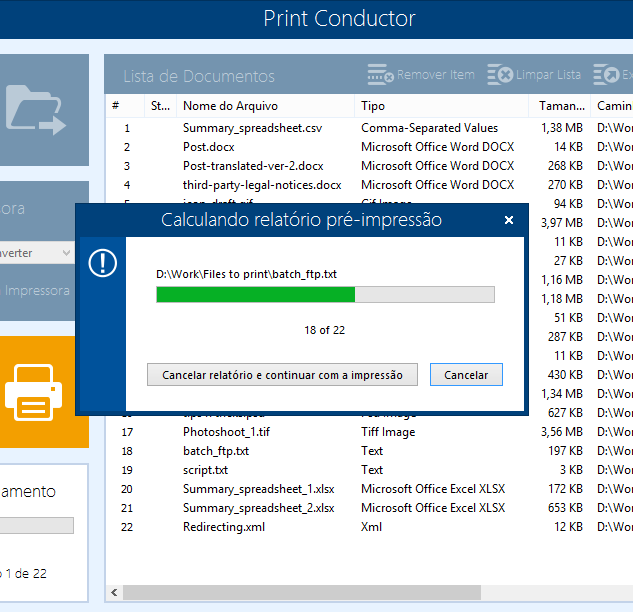Sort by Nome do Arquivo column header
The image size is (633, 612).
pyautogui.click(x=230, y=106)
